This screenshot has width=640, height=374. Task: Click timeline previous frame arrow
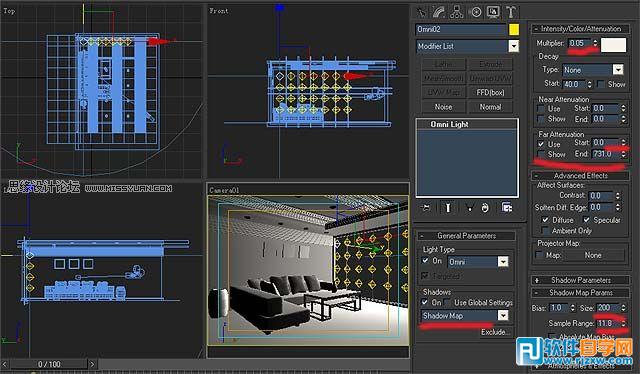click(x=4, y=364)
